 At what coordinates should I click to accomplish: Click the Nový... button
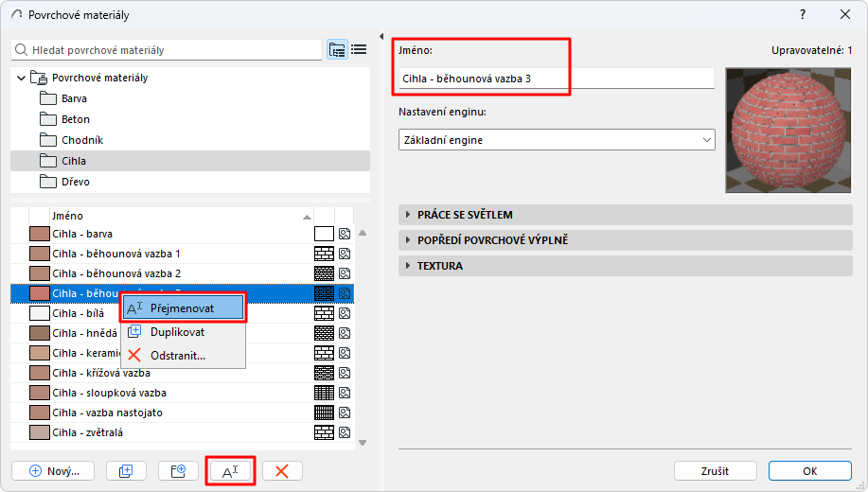pos(53,471)
